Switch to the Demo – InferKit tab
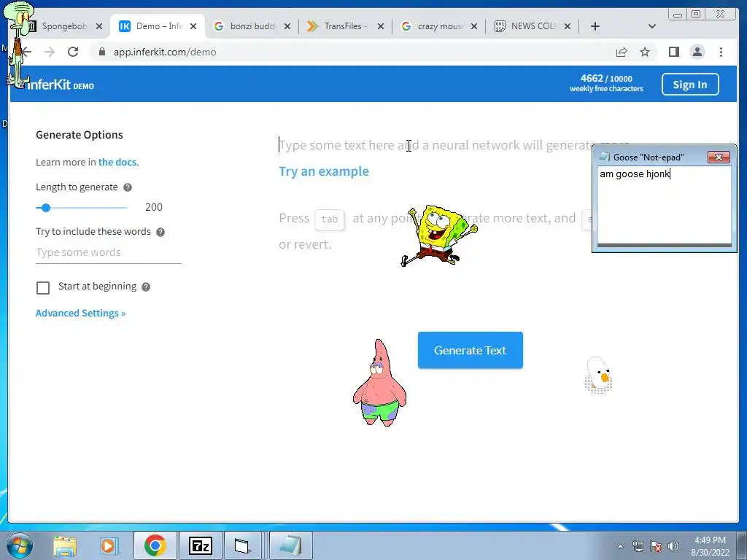This screenshot has height=560, width=747. pos(158,26)
